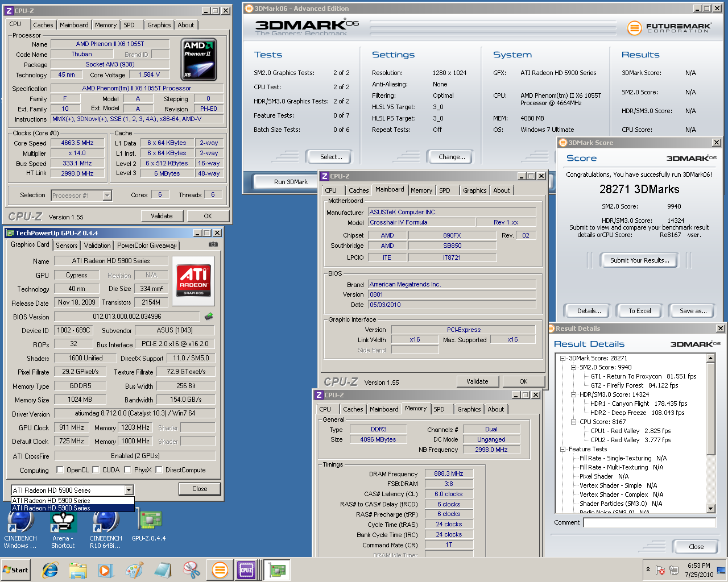728x582 pixels.
Task: Click the GPU-Z screenshot camera icon
Action: coord(213,244)
